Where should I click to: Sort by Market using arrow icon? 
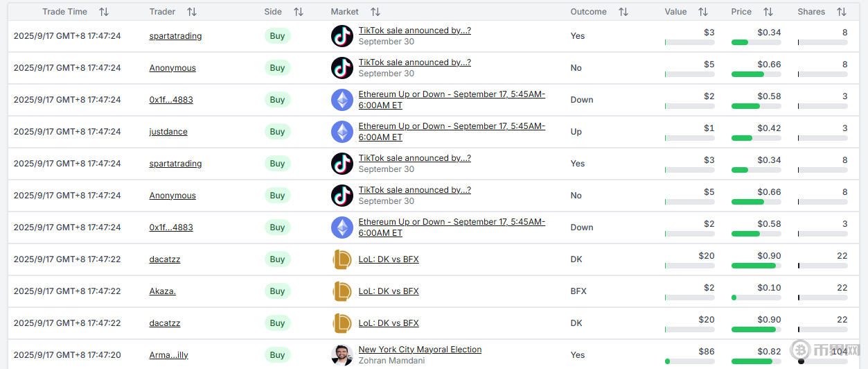tap(375, 12)
